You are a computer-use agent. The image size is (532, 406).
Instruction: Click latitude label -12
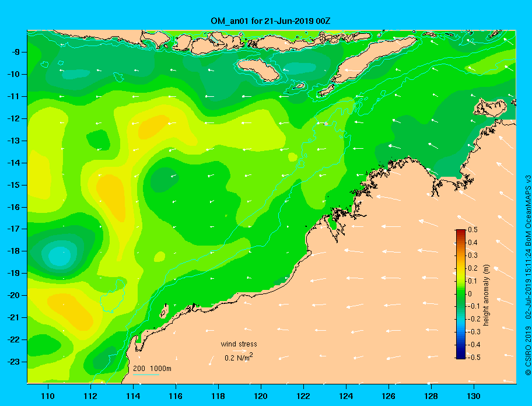tap(14, 118)
